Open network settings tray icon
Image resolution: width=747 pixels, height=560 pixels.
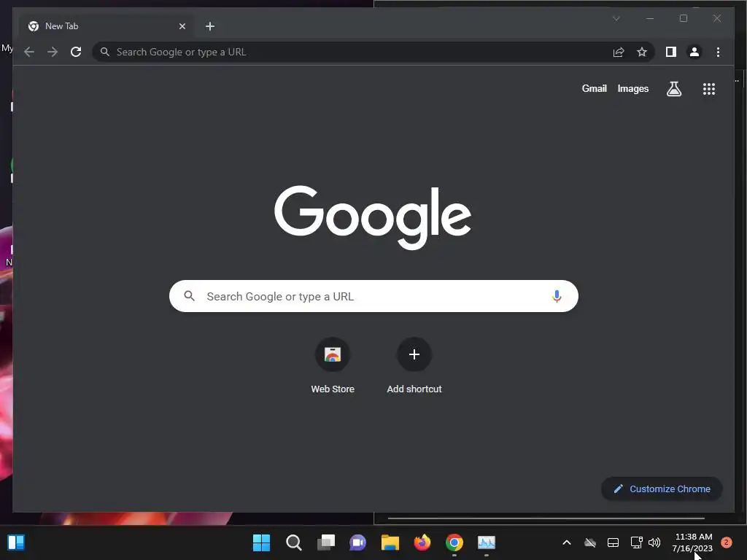point(636,542)
